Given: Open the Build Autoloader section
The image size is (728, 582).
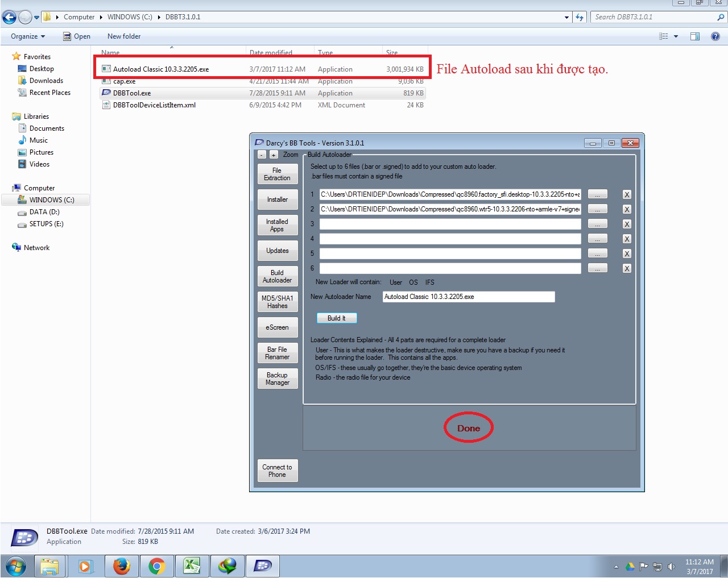Looking at the screenshot, I should 277,276.
